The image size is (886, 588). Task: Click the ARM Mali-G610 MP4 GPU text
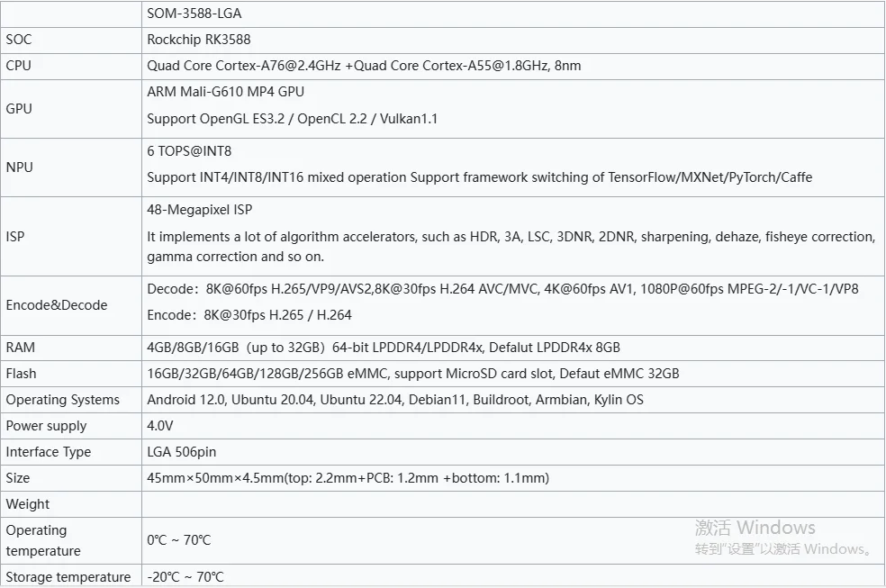coord(225,92)
